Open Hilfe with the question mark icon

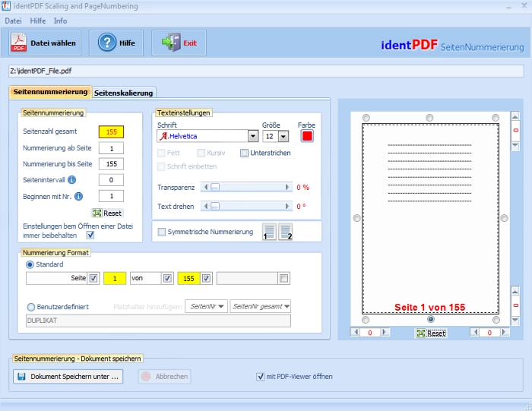[x=107, y=43]
